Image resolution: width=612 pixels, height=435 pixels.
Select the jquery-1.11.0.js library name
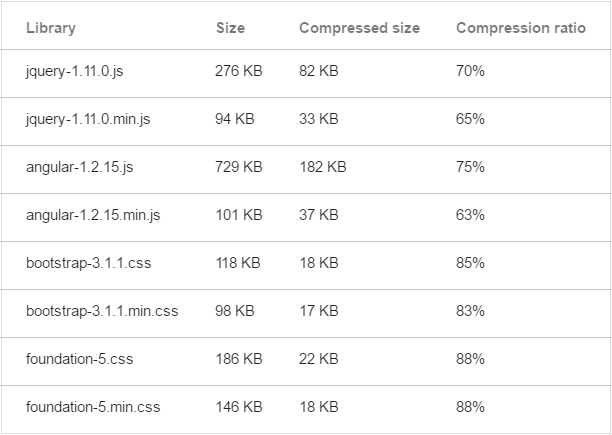coord(77,71)
